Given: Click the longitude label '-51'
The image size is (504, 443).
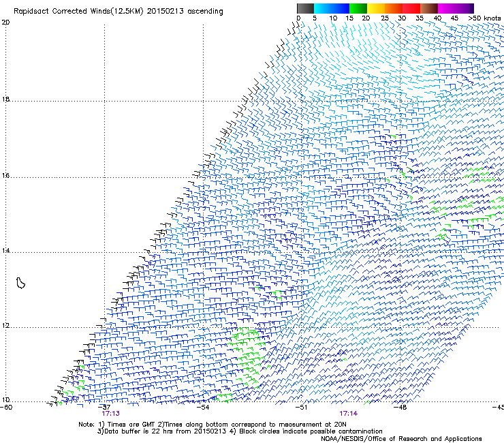Looking at the screenshot, I should click(x=302, y=407).
